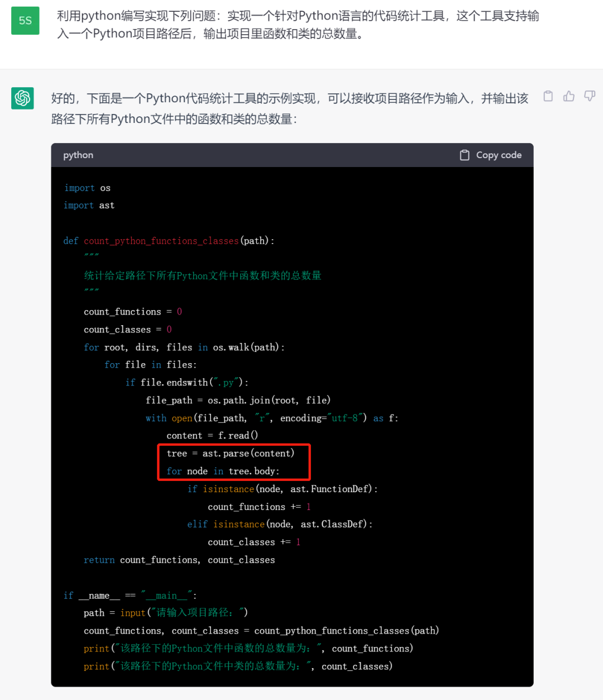Give the response a thumbs up
Image resolution: width=603 pixels, height=700 pixels.
(x=569, y=96)
